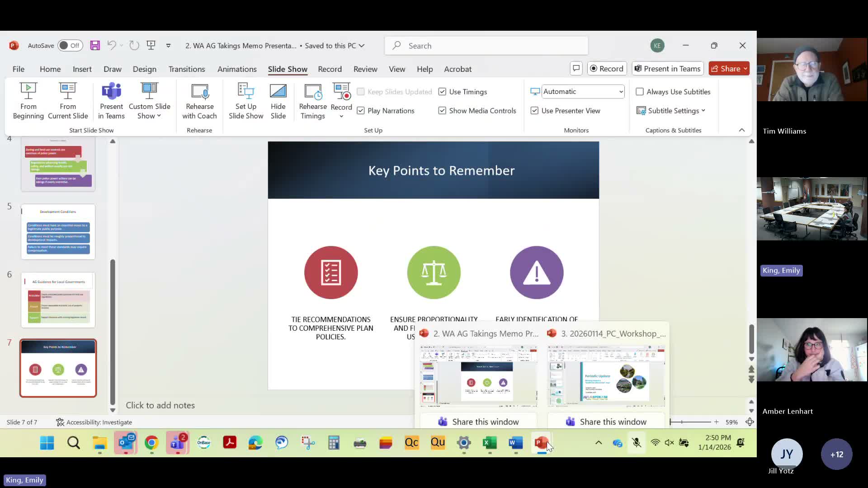Open the comments pane icon
868x488 pixels.
576,69
